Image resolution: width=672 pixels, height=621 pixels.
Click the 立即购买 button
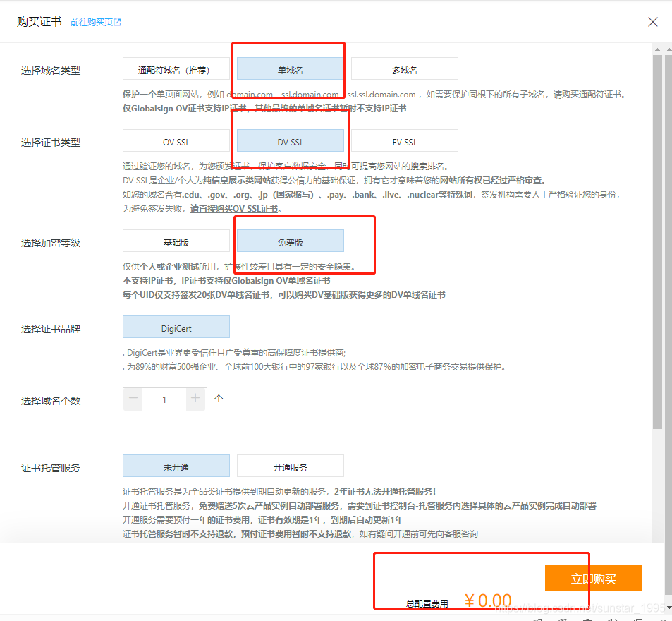(593, 579)
